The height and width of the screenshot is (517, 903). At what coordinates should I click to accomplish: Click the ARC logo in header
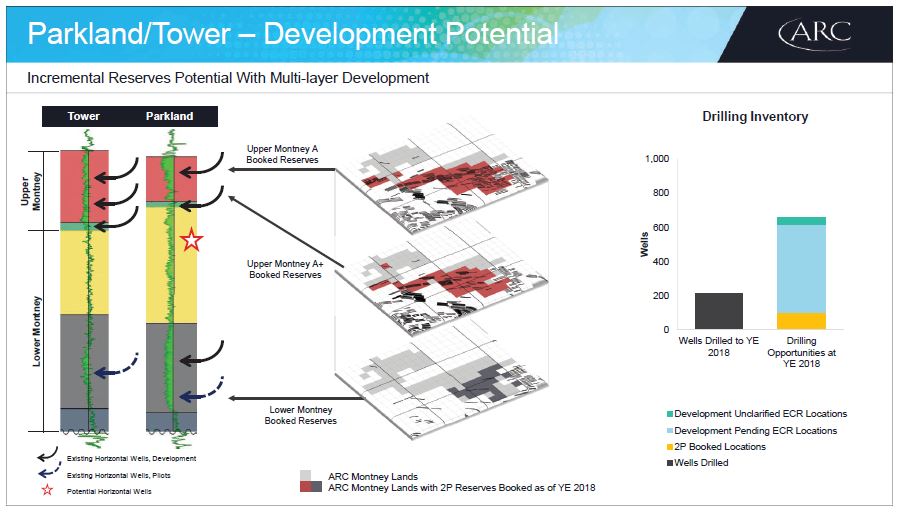[x=814, y=34]
